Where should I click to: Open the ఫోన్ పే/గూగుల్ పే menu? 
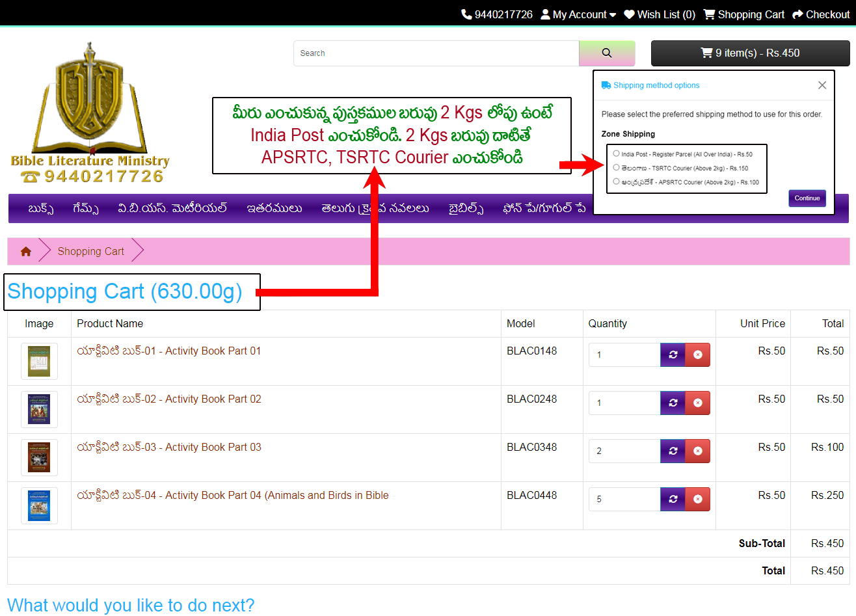coord(544,208)
